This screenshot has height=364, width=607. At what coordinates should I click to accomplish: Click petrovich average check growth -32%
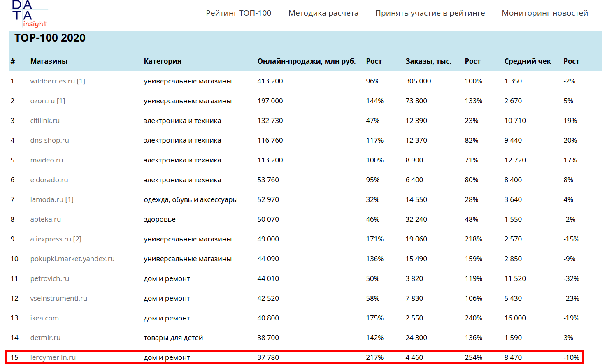(x=571, y=278)
